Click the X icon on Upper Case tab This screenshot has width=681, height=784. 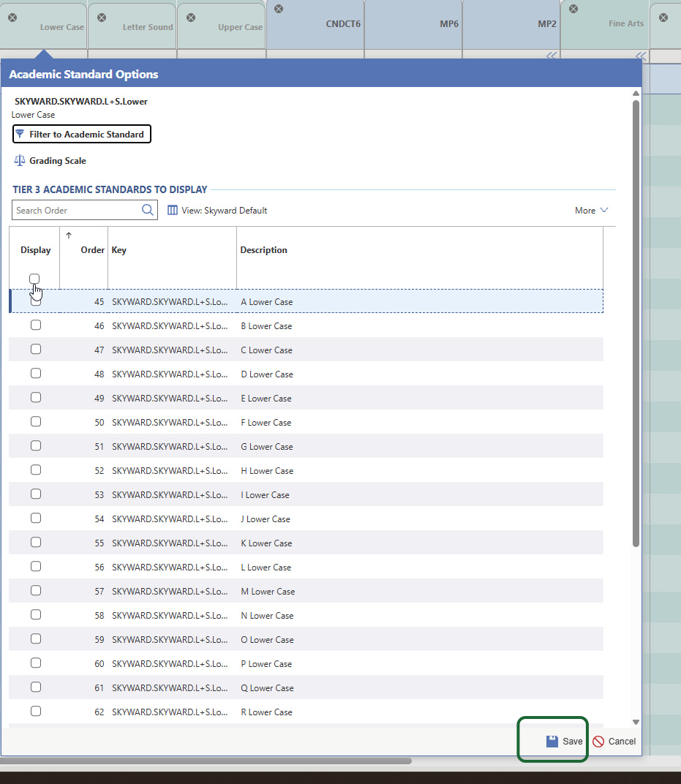coord(191,18)
